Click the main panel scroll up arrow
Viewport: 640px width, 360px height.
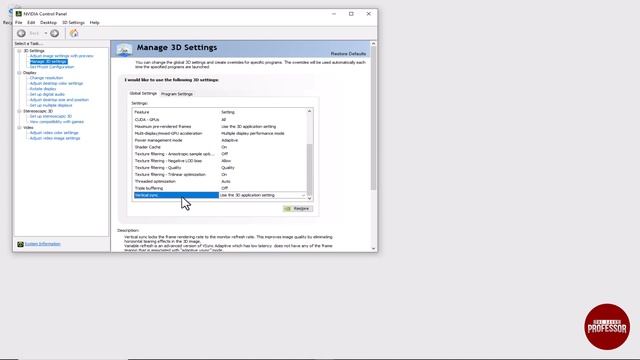373,43
